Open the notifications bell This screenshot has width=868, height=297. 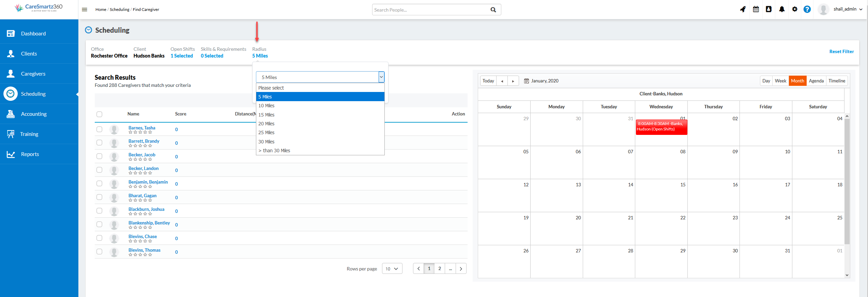[x=782, y=9]
